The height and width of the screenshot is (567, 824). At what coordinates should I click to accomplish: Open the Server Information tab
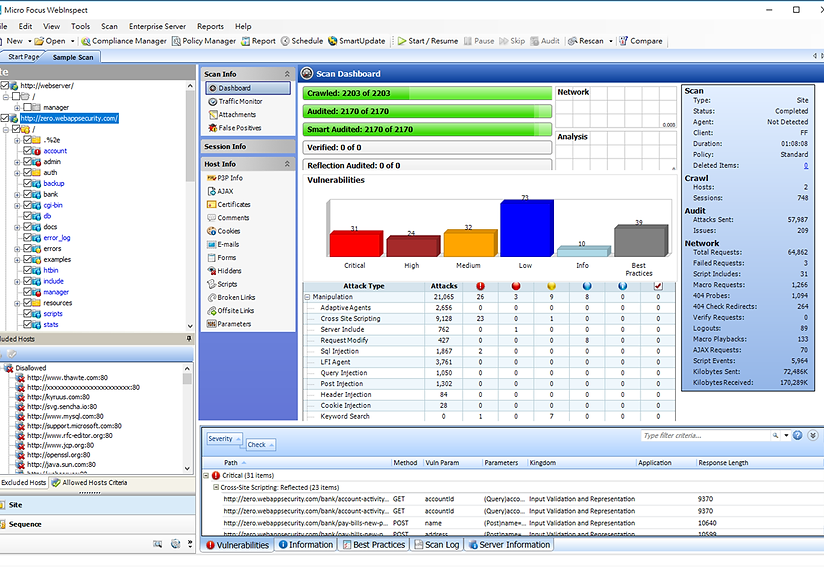click(509, 545)
